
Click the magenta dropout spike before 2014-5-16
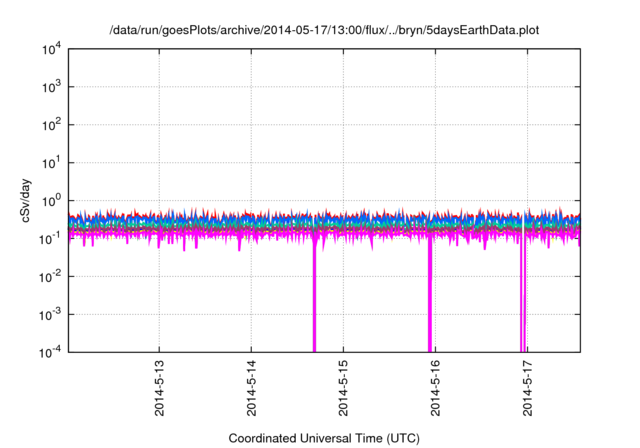(430, 296)
